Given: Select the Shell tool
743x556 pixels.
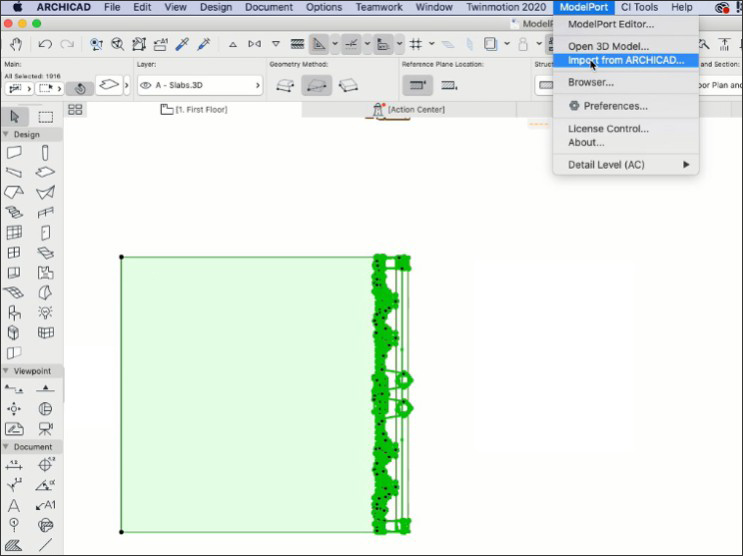Looking at the screenshot, I should [x=45, y=192].
